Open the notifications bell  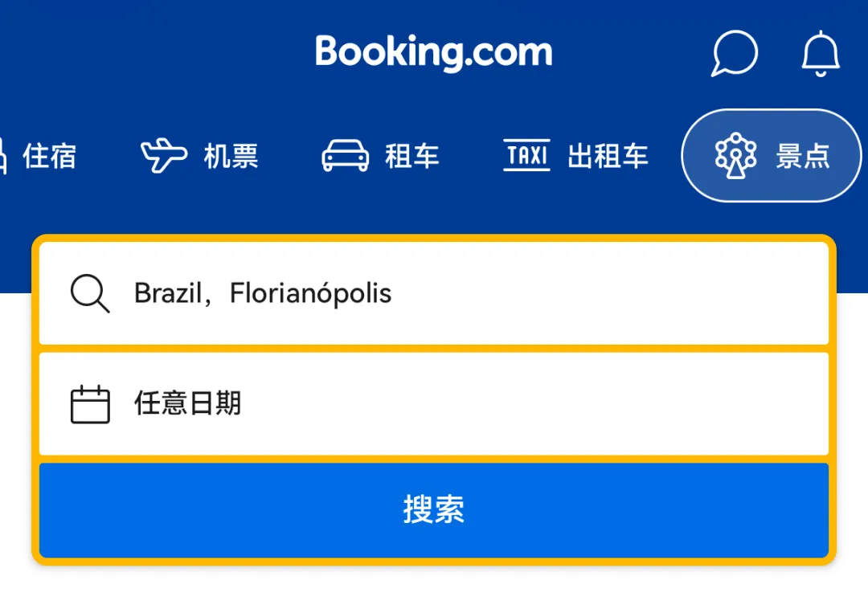point(821,55)
